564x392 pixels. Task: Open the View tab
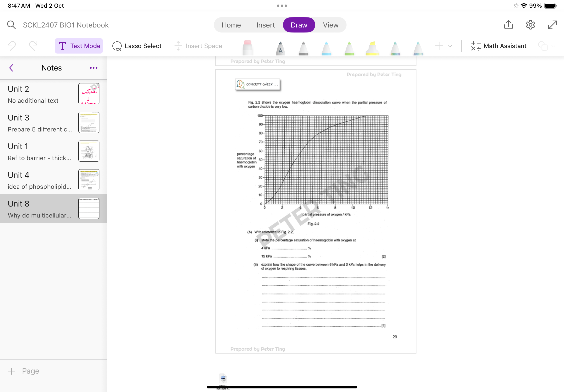pos(331,25)
